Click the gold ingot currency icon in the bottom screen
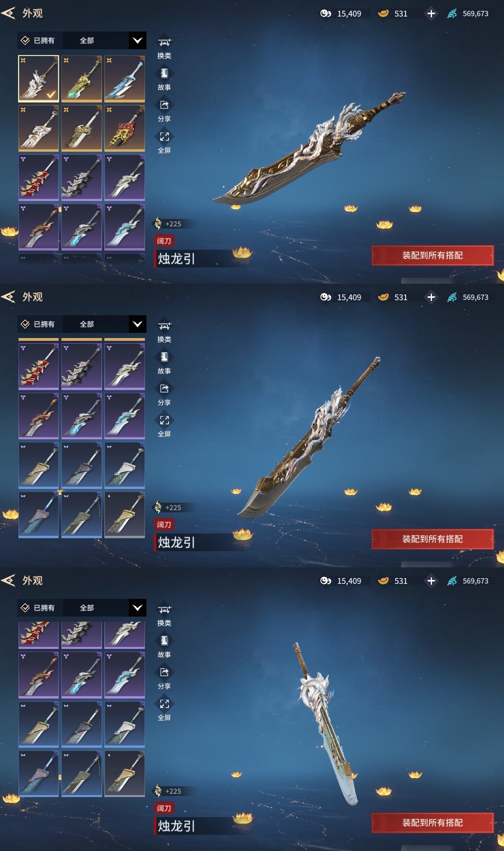The width and height of the screenshot is (504, 851). tap(383, 581)
